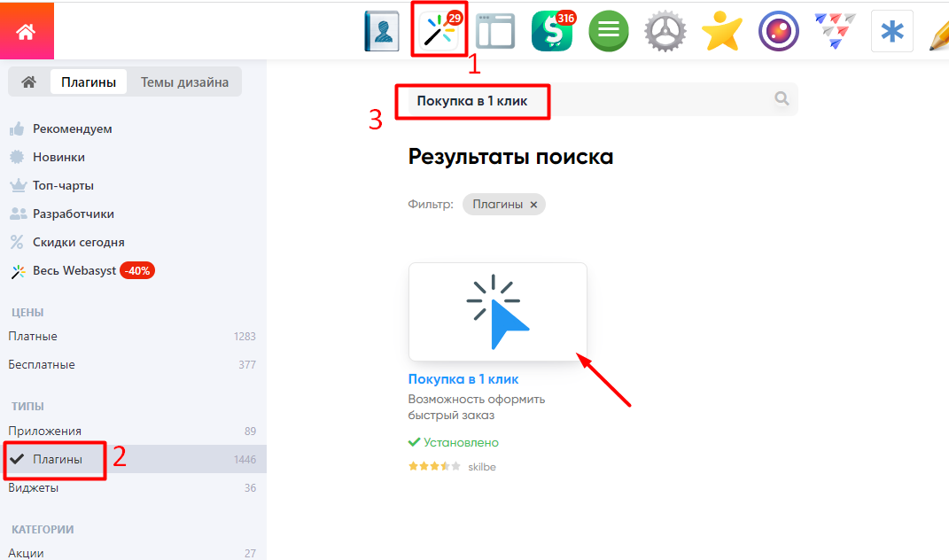Launch the Installer app with 29 badge
The image size is (949, 560).
tap(439, 32)
